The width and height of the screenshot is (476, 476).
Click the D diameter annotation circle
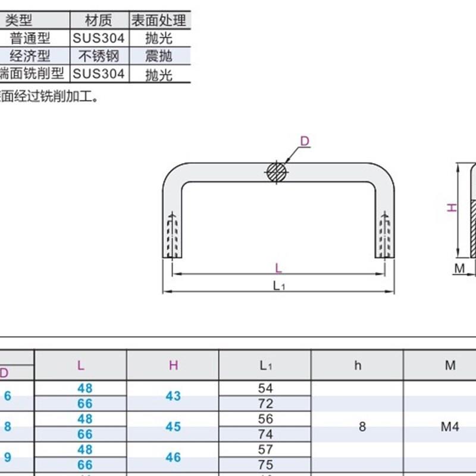pos(305,142)
